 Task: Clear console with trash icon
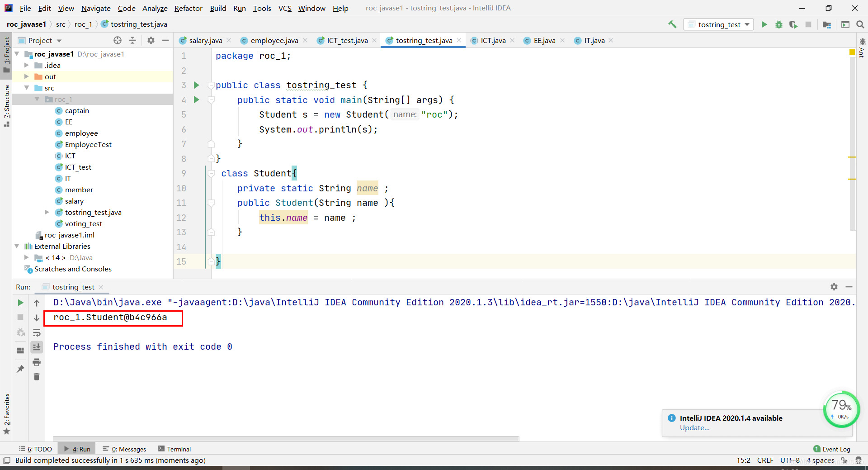37,377
